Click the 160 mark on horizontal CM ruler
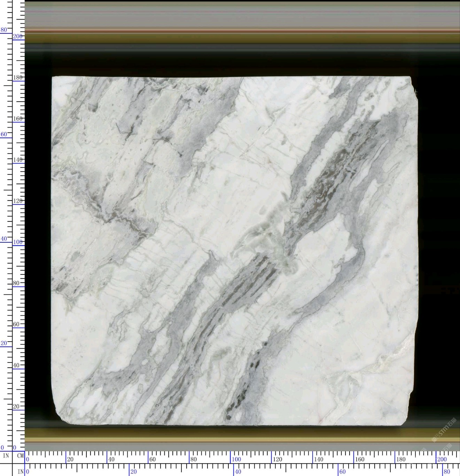Screen dimensions: 460x476 359,459
